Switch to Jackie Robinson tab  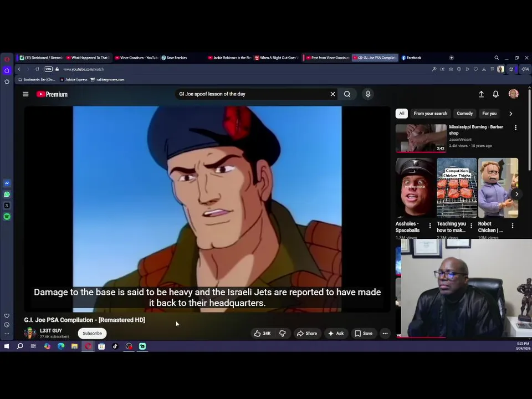pos(229,58)
